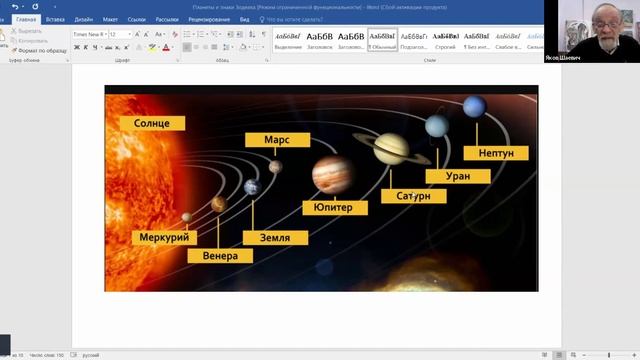Repeat the last action with redo icon

(x=35, y=7)
